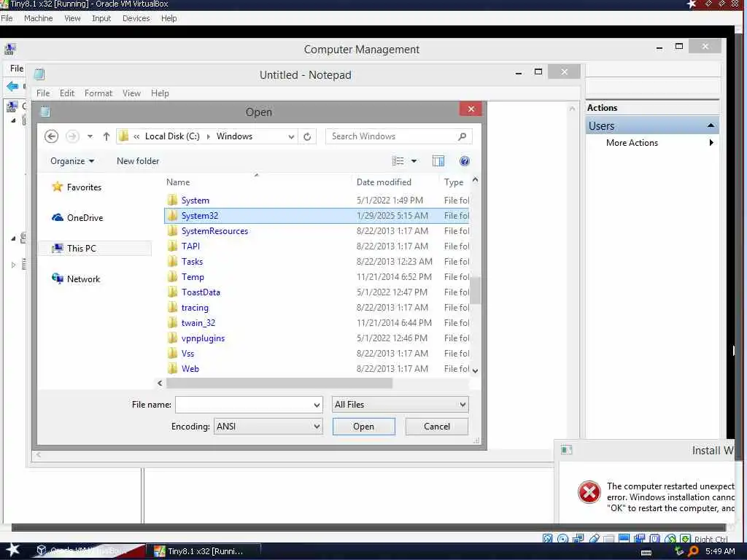The image size is (747, 560).
Task: Click the Network icon in sidebar
Action: [57, 279]
